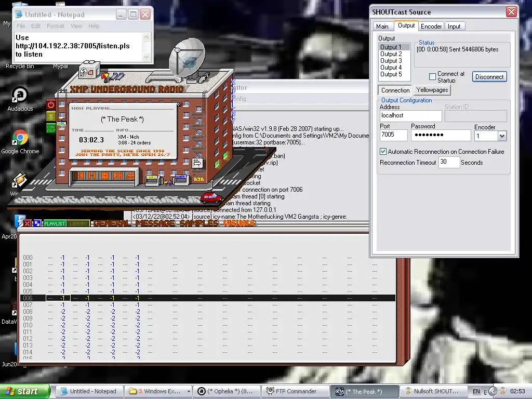This screenshot has width=532, height=399.
Task: Click the 03:02.3 time display in XMPlay
Action: click(91, 140)
